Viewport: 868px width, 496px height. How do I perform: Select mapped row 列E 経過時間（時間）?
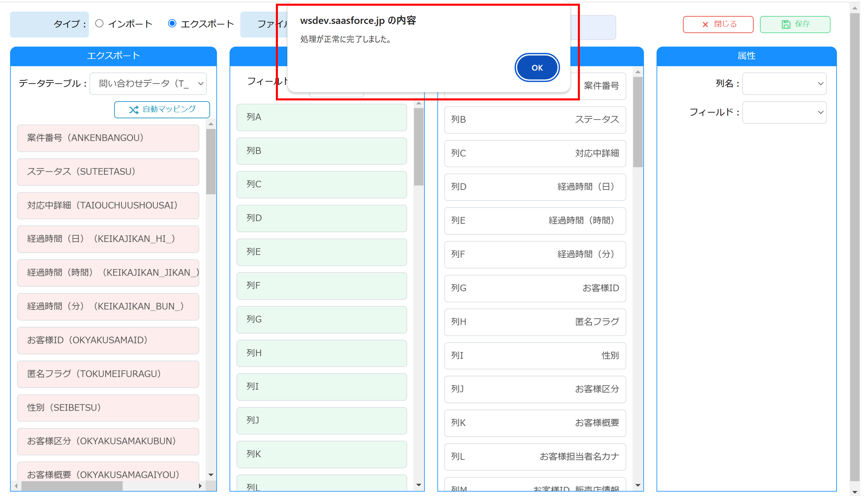pos(535,221)
